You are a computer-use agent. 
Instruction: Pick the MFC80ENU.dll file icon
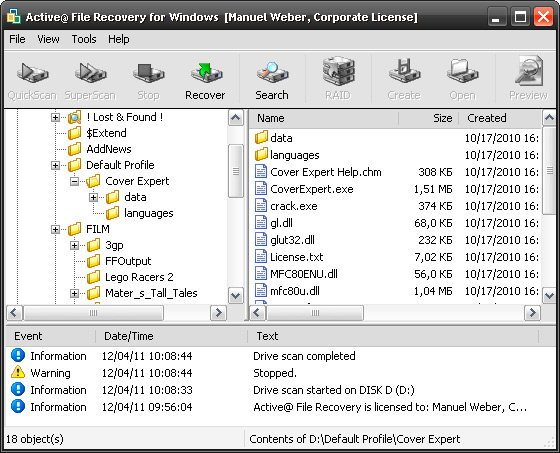(x=261, y=274)
